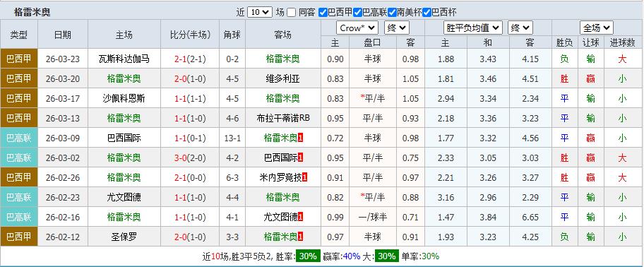Click the 2-1(0-0) score on 26-02-26
644x267 pixels.
click(190, 177)
